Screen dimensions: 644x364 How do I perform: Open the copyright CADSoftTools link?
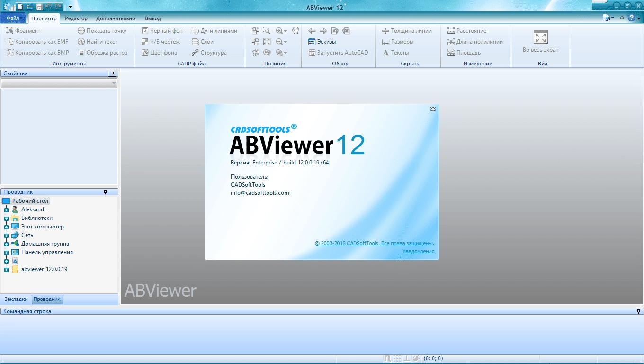click(375, 243)
